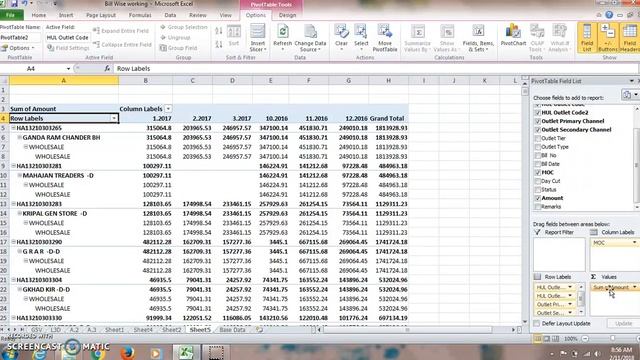Adjust the zoom slider handle
Viewport: 640px width, 360px height.
pyautogui.click(x=612, y=338)
